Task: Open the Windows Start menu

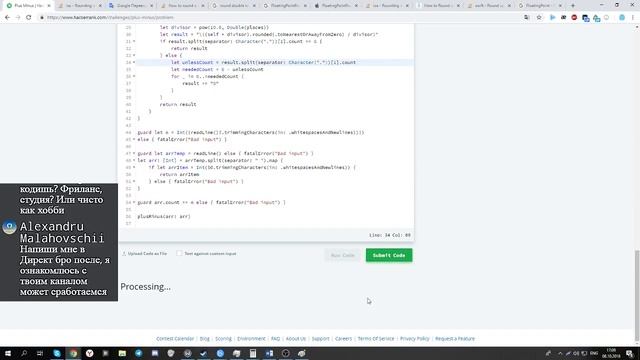Action: coord(8,353)
